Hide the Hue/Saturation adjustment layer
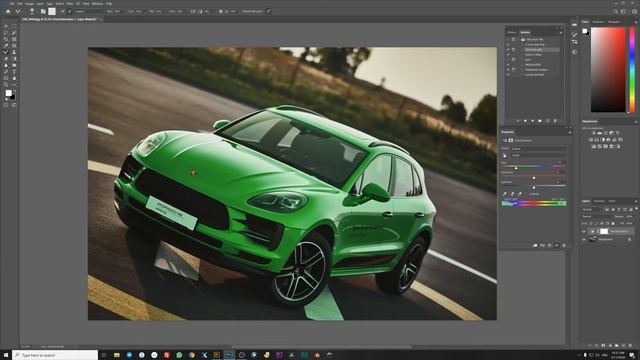This screenshot has height=360, width=640. [x=584, y=231]
